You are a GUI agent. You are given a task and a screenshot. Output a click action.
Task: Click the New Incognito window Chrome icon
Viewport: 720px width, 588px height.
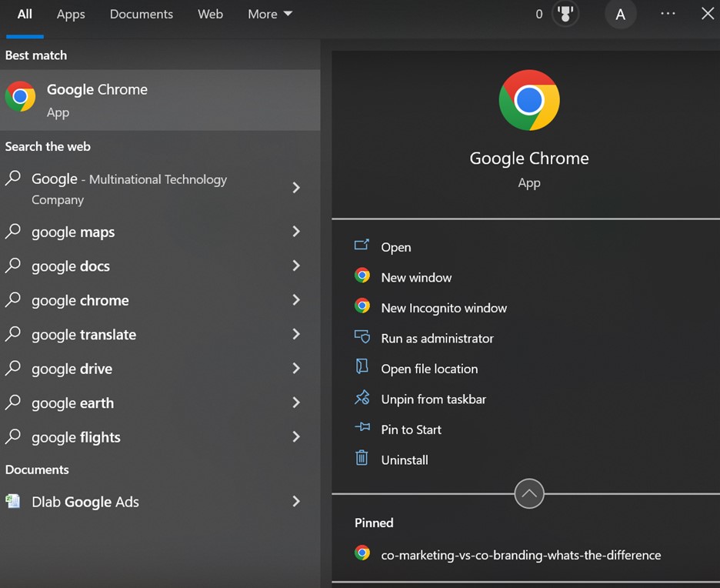coord(362,306)
